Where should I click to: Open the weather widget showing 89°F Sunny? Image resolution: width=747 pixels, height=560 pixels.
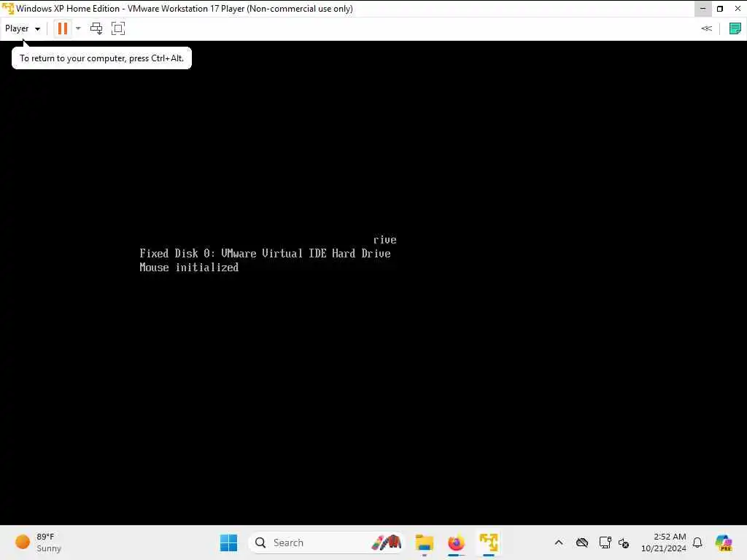(x=39, y=542)
